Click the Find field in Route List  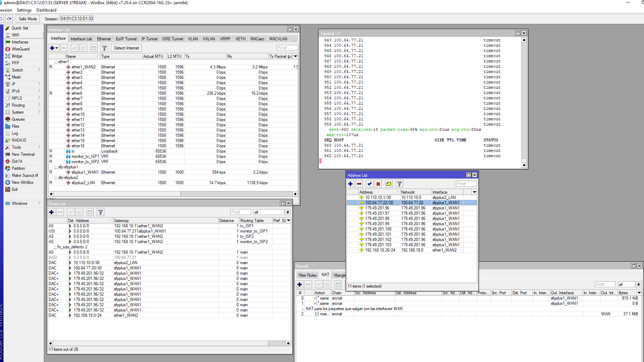pos(240,212)
